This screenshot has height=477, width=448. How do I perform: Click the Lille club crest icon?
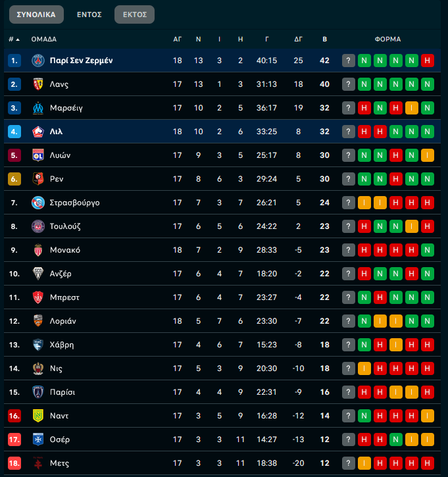click(37, 132)
